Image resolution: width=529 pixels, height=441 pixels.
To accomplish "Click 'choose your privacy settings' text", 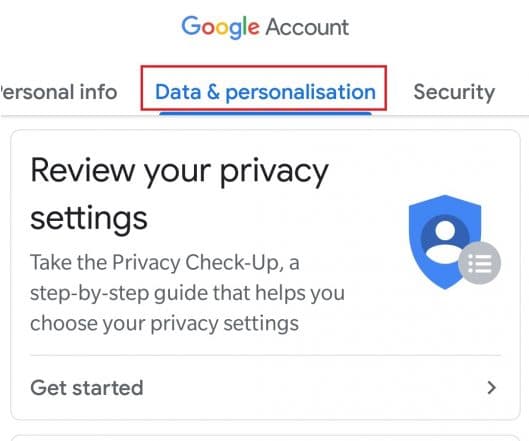I will click(164, 323).
